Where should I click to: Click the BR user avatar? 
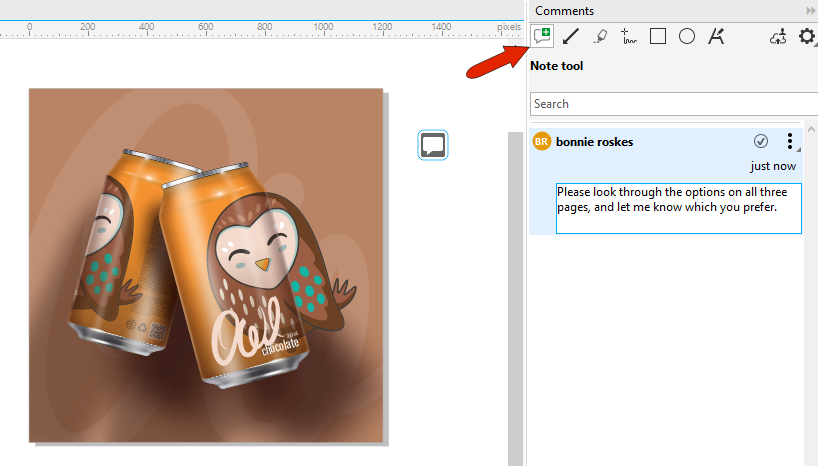click(x=542, y=141)
